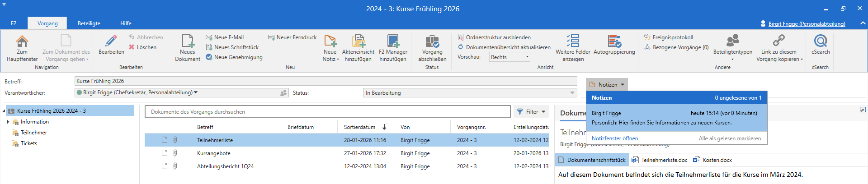Open the Verantwortlicher dropdown arrow
The image size is (868, 184).
tap(196, 92)
